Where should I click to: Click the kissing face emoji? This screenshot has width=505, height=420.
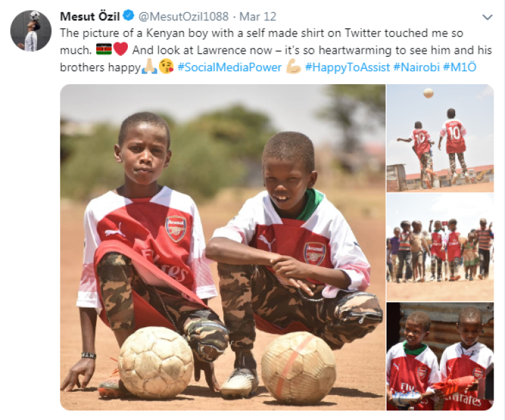pyautogui.click(x=166, y=67)
